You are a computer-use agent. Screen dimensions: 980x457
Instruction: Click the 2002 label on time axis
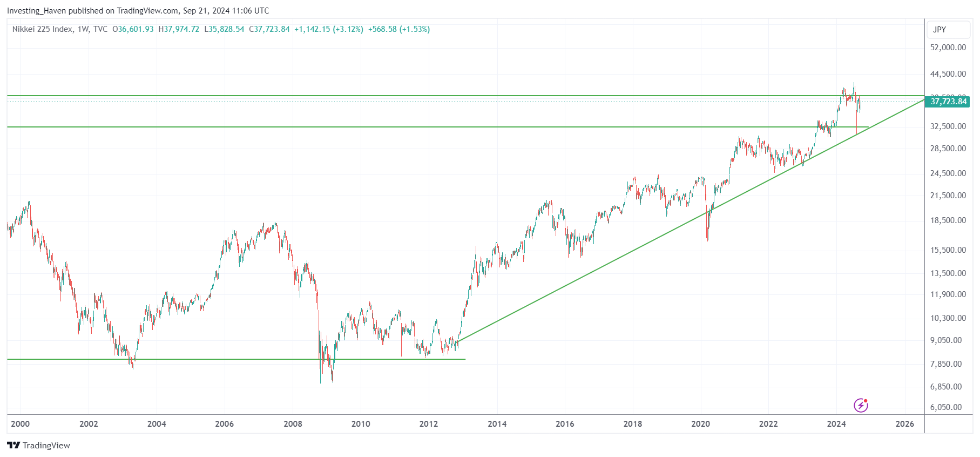coord(89,424)
